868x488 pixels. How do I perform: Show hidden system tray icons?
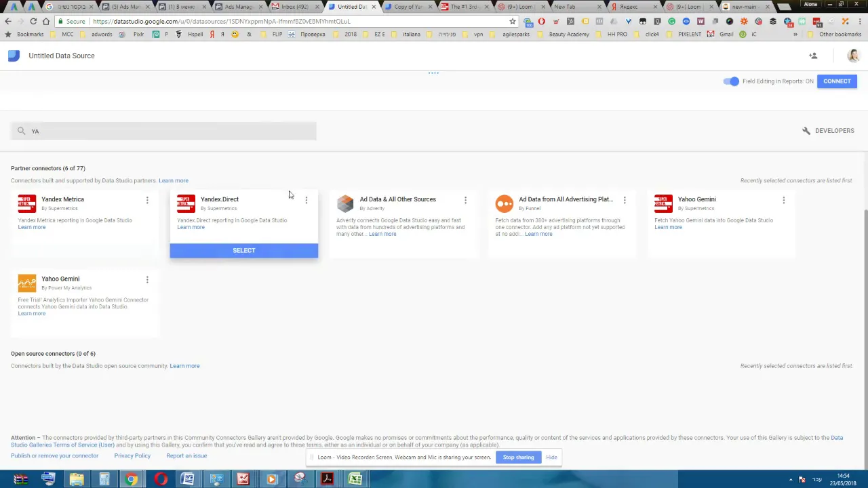click(792, 479)
